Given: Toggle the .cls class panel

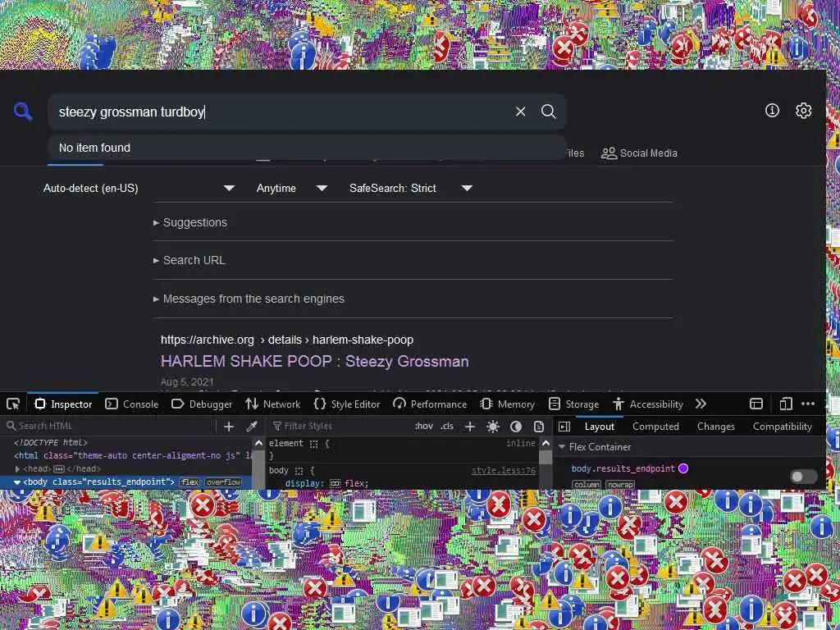Looking at the screenshot, I should (447, 427).
